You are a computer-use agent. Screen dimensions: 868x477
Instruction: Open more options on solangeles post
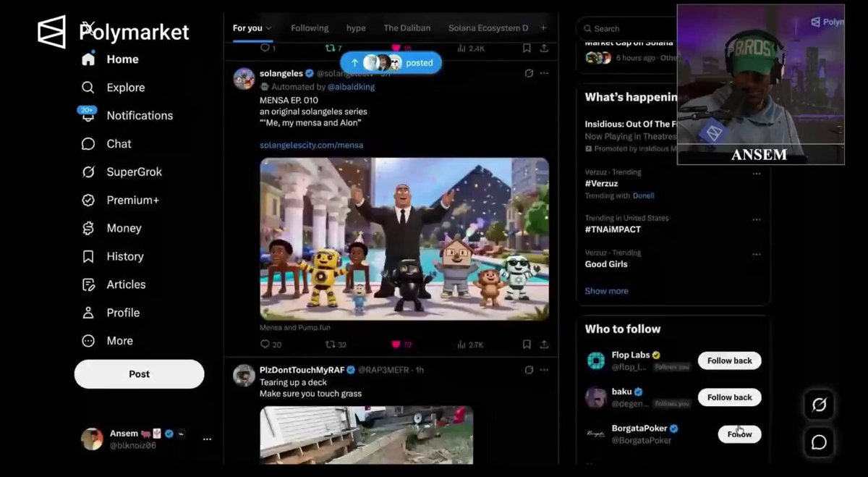tap(544, 73)
